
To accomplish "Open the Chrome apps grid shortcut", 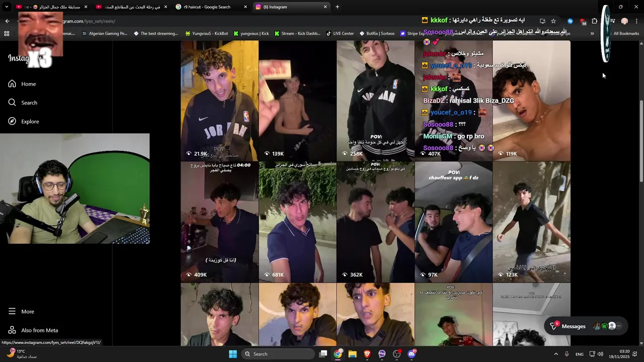I will click(7, 34).
